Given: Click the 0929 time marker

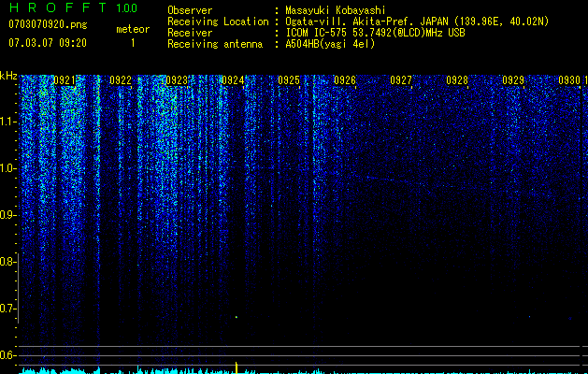Looking at the screenshot, I should (x=513, y=80).
